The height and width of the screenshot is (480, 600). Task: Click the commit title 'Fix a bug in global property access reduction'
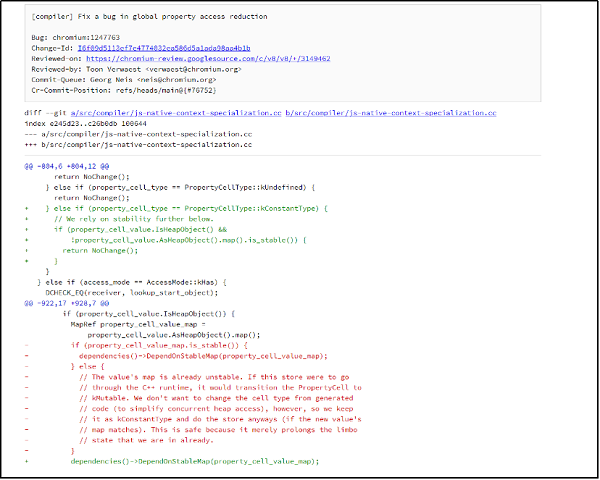(173, 16)
